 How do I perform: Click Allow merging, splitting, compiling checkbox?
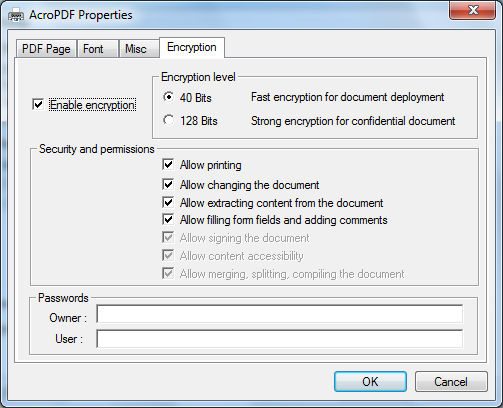[x=168, y=273]
